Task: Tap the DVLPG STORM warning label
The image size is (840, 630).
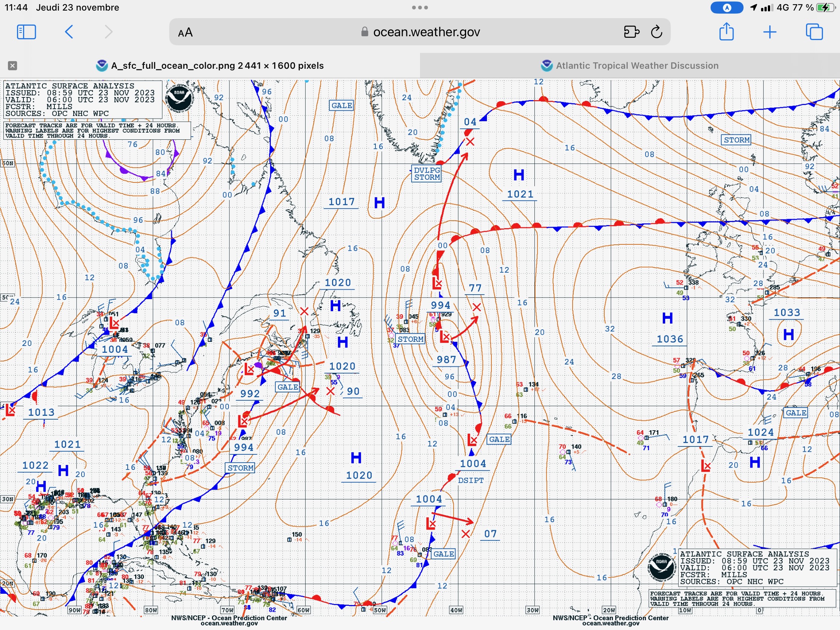Action: point(427,174)
